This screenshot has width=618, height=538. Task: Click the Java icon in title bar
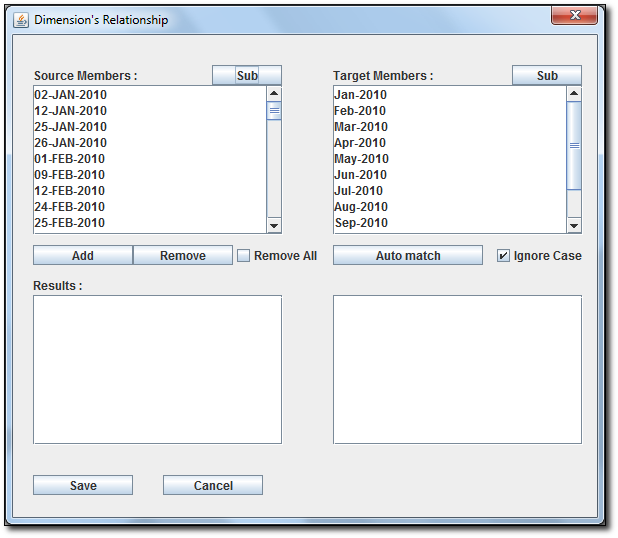(x=21, y=20)
